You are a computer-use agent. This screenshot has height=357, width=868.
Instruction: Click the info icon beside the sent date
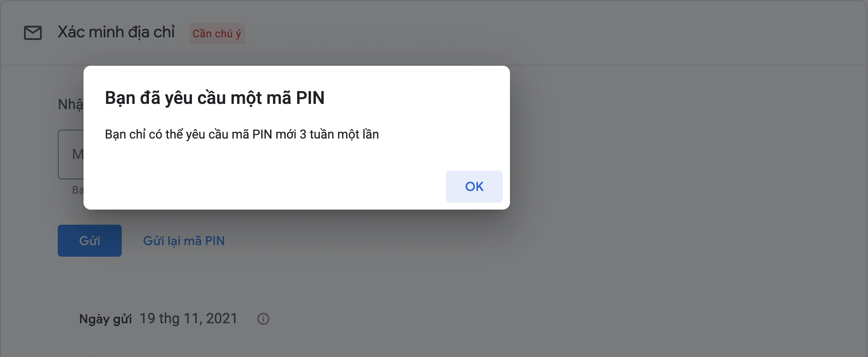(x=263, y=319)
